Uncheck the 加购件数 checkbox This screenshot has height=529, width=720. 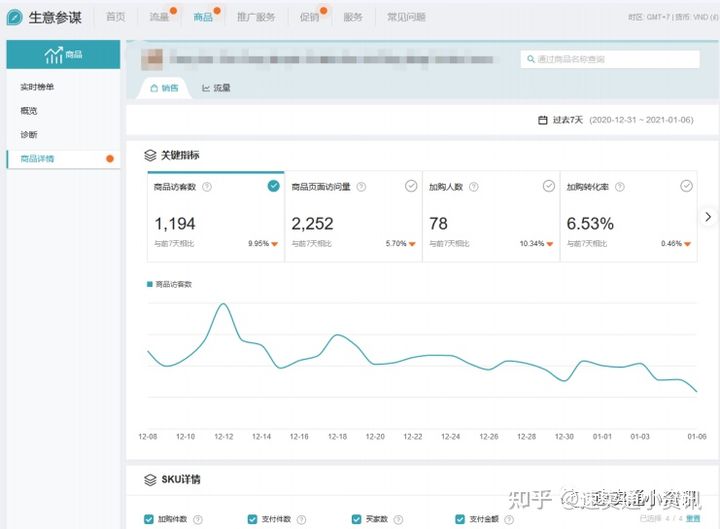pyautogui.click(x=149, y=519)
